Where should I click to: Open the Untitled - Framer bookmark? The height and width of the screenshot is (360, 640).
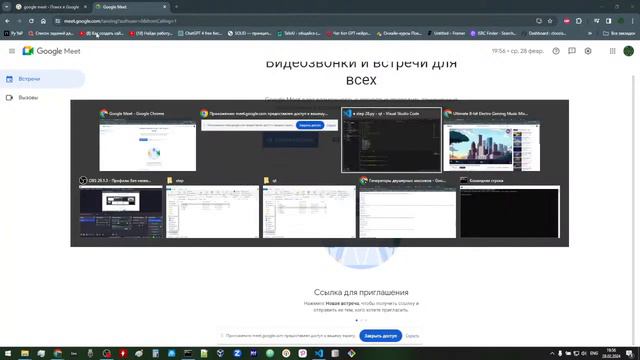pyautogui.click(x=446, y=33)
